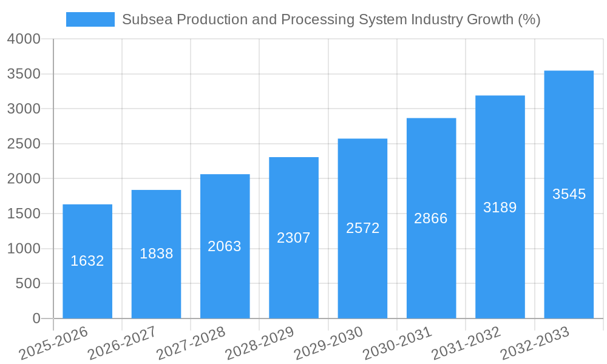The height and width of the screenshot is (364, 607).
Task: Toggle the Subsea Production Industry Growth legend label
Action: pos(331,19)
